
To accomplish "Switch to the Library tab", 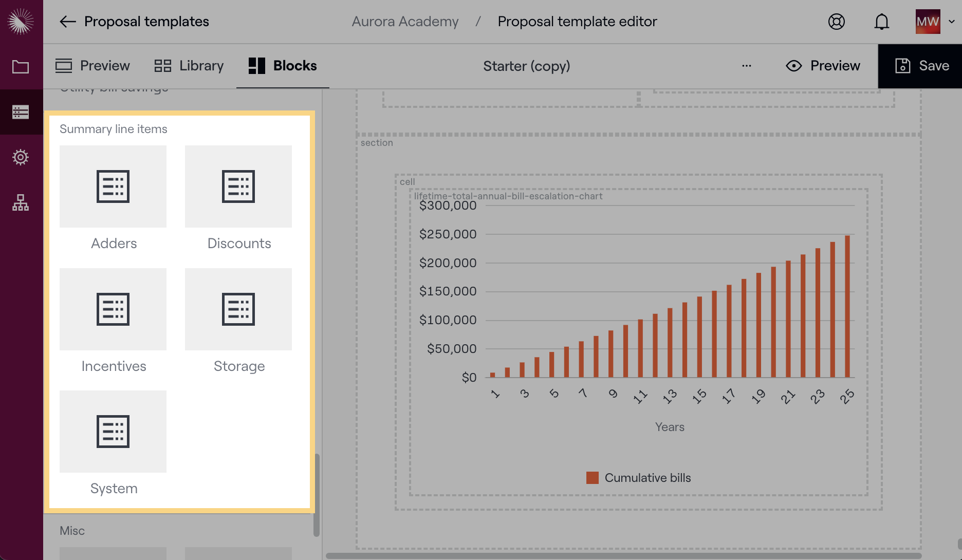I will [x=189, y=66].
